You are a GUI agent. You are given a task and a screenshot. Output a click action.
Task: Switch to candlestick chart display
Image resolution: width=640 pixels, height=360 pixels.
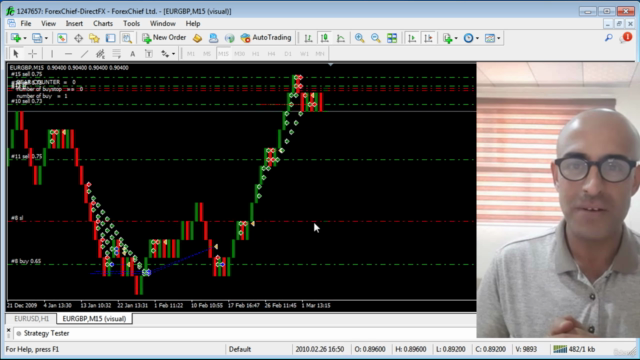325,38
